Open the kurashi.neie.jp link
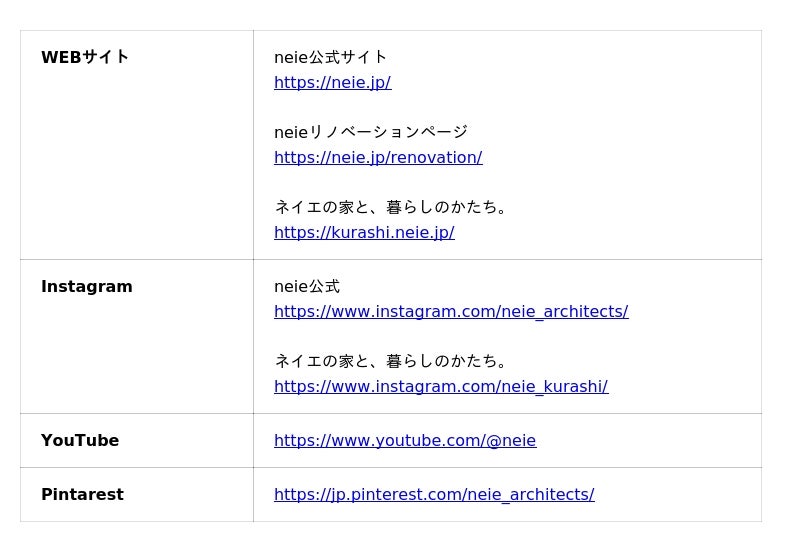Viewport: 800px width, 552px height. pos(364,233)
